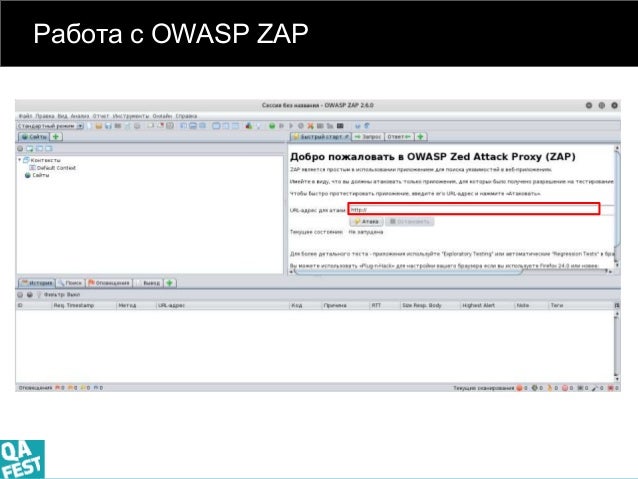
Task: Click the green circle break toggle icon
Action: [x=272, y=126]
